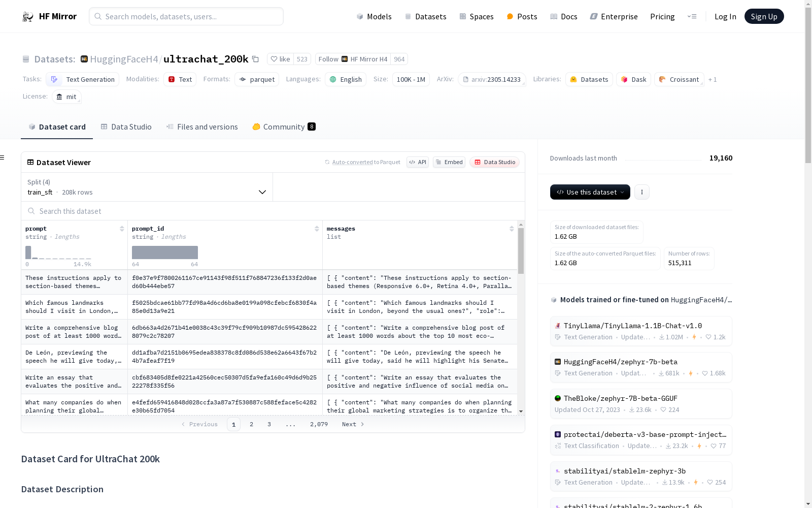Click the heart like button
This screenshot has width=812, height=508.
280,59
